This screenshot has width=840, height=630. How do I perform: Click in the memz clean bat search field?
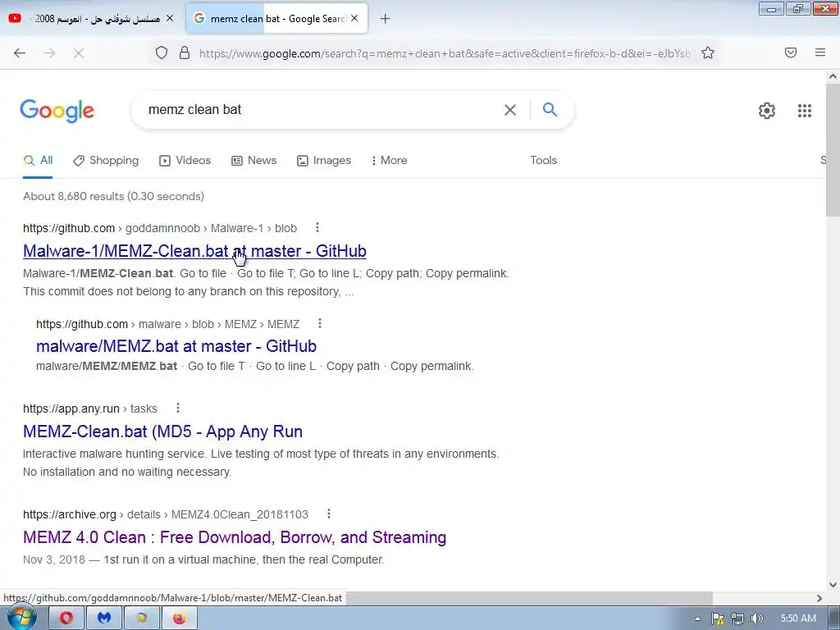click(x=322, y=110)
